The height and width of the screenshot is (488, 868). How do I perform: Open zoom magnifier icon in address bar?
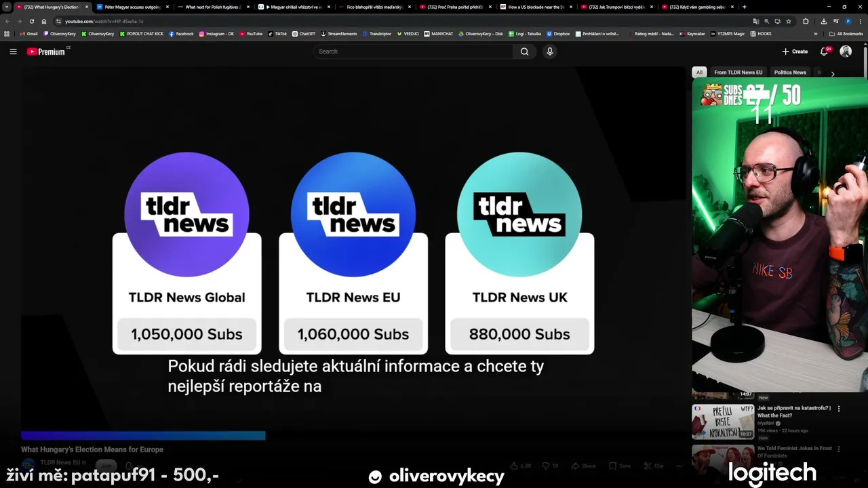[767, 21]
